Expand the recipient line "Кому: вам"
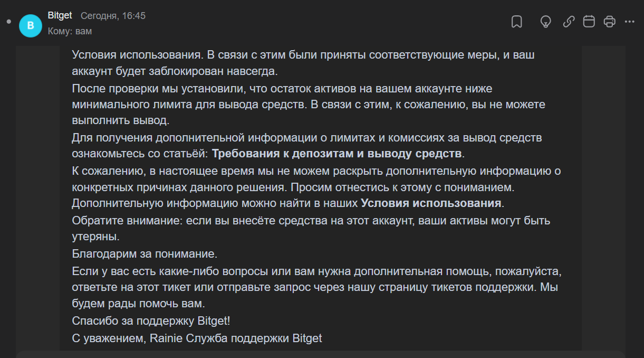 coord(70,31)
